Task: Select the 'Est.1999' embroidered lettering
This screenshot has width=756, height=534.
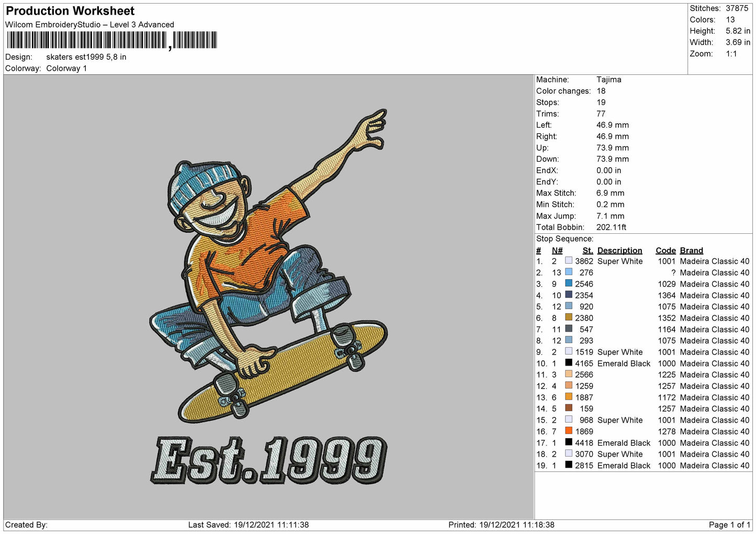Action: click(x=269, y=460)
